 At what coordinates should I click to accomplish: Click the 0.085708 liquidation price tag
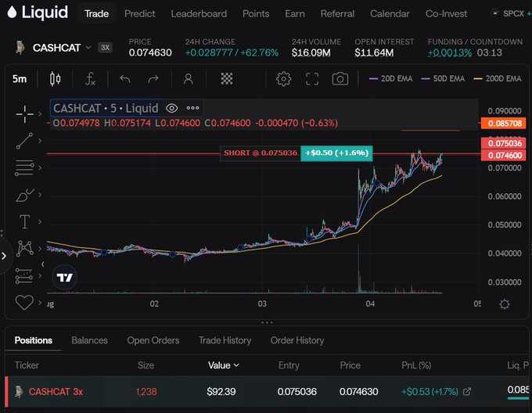[504, 123]
